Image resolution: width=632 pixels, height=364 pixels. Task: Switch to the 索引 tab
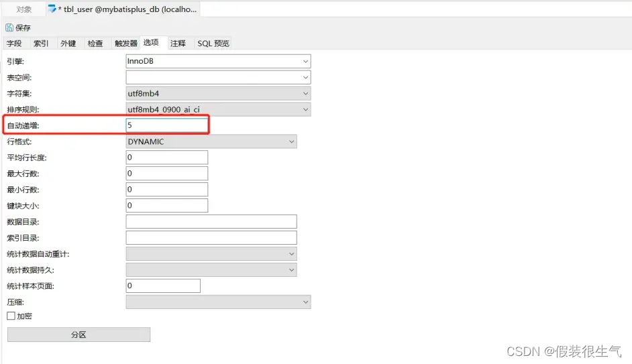[41, 43]
